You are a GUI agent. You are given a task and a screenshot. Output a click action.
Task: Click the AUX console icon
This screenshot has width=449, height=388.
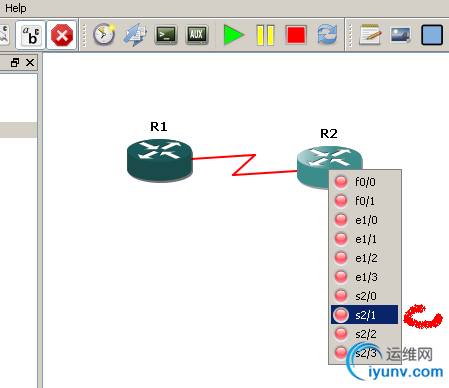tap(197, 35)
